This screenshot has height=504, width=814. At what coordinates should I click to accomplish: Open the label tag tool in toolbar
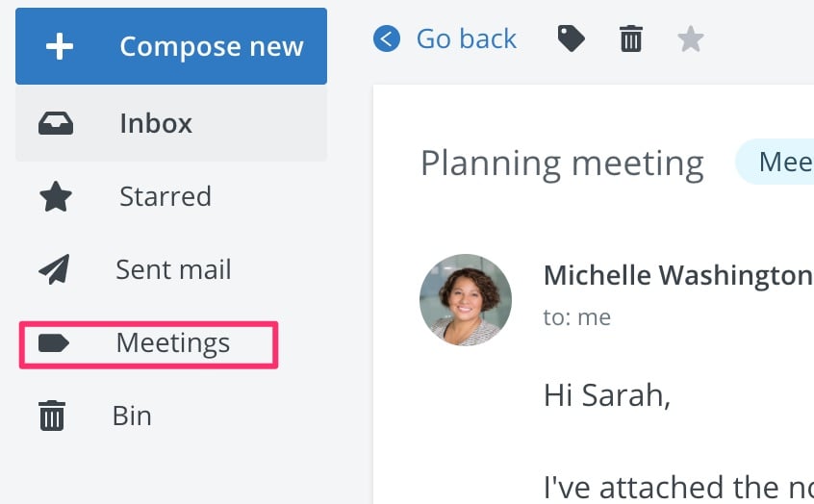[x=572, y=39]
